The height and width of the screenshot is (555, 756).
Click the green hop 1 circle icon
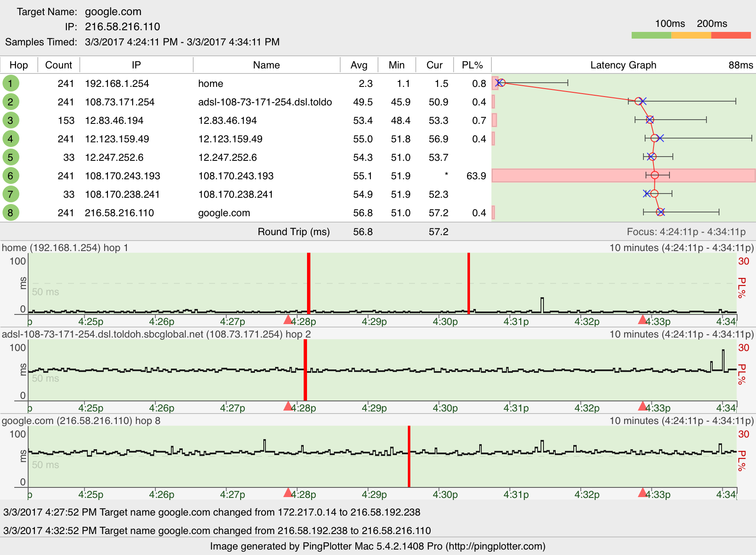(10, 83)
